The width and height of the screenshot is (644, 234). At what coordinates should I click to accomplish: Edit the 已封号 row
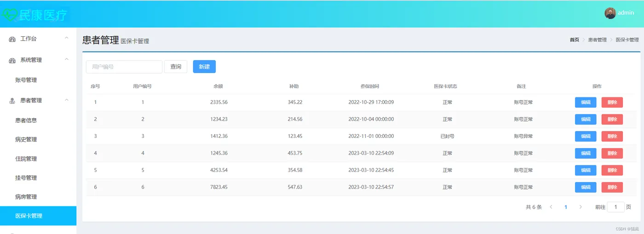[586, 136]
